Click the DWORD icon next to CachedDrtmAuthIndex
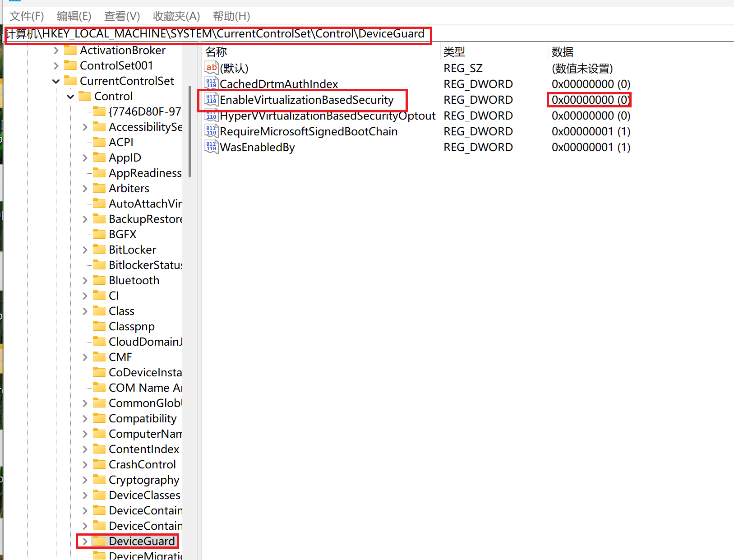This screenshot has height=560, width=734. (x=211, y=84)
